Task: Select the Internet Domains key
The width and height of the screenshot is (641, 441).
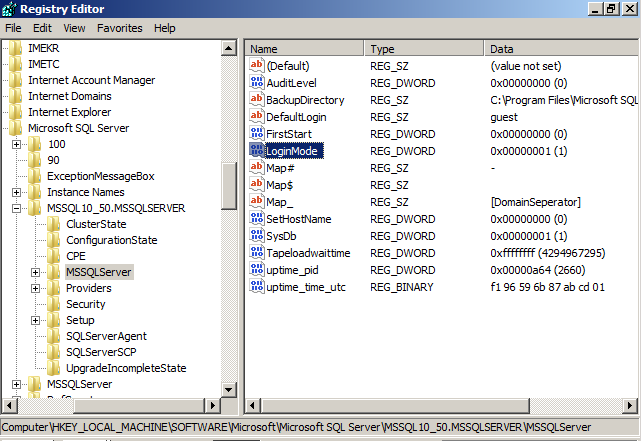Action: [x=69, y=96]
